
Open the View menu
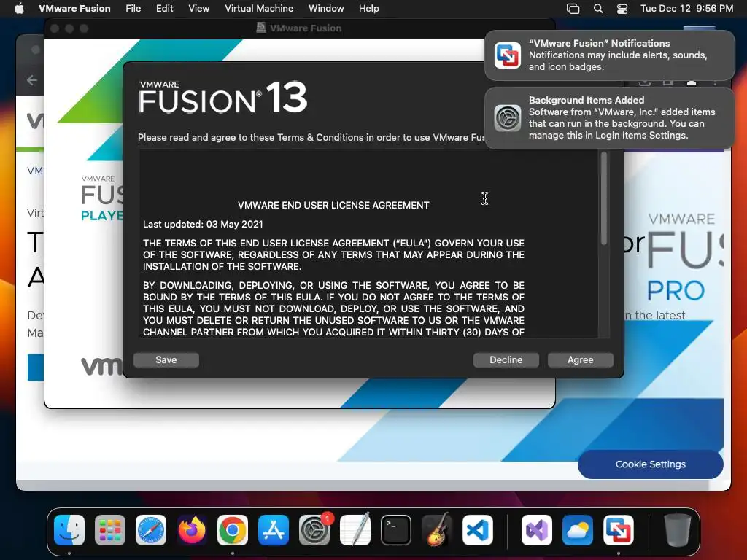(x=198, y=8)
